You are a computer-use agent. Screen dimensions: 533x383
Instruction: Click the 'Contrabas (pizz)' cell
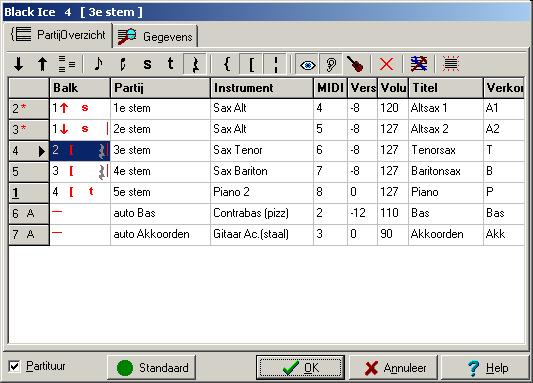[262, 213]
